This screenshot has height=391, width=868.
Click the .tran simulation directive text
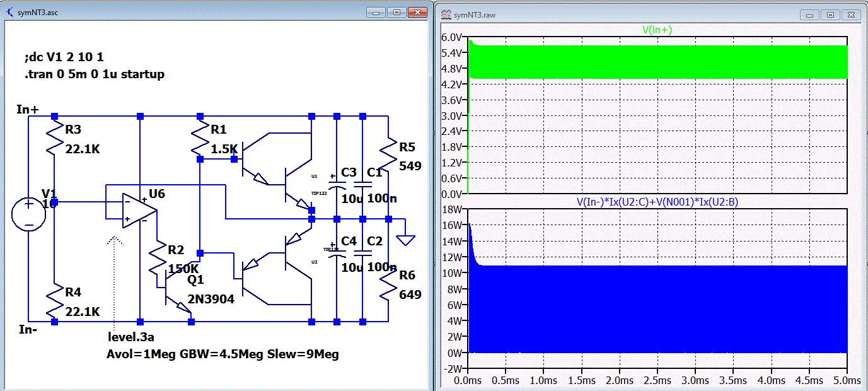[x=94, y=74]
